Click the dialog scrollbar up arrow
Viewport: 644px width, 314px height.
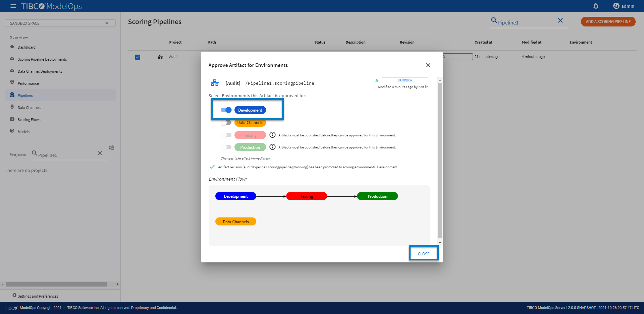440,80
